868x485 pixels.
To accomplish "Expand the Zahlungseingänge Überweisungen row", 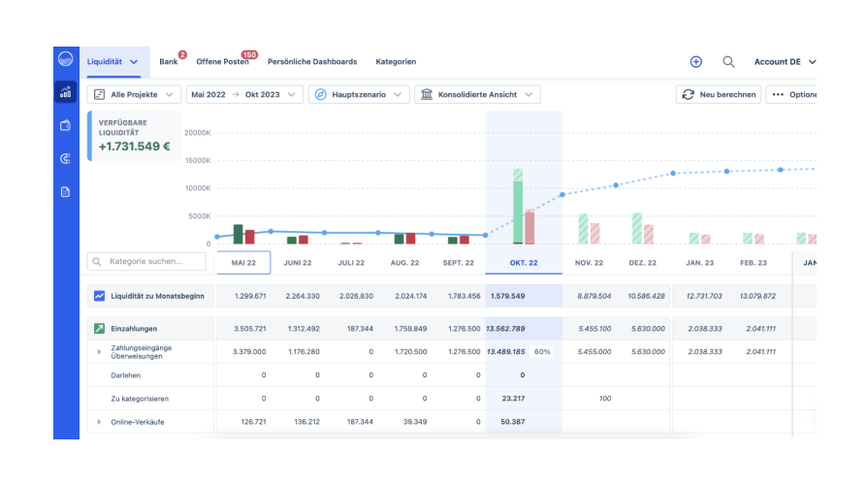I will [98, 351].
